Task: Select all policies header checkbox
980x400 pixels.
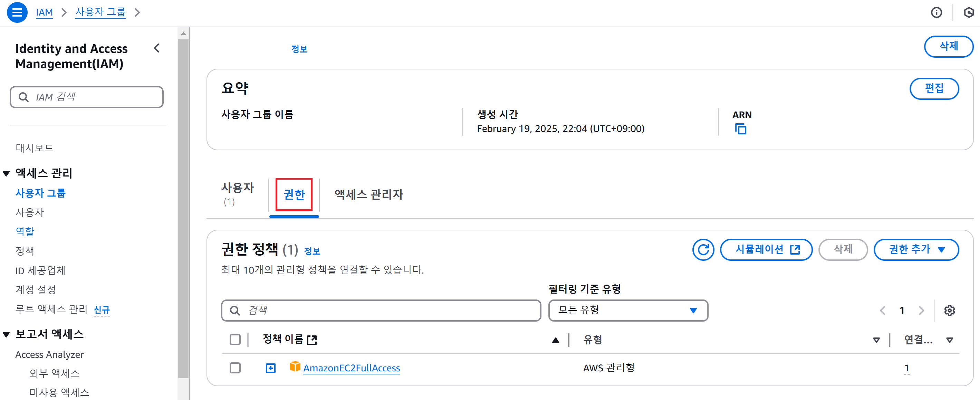Action: (x=235, y=340)
